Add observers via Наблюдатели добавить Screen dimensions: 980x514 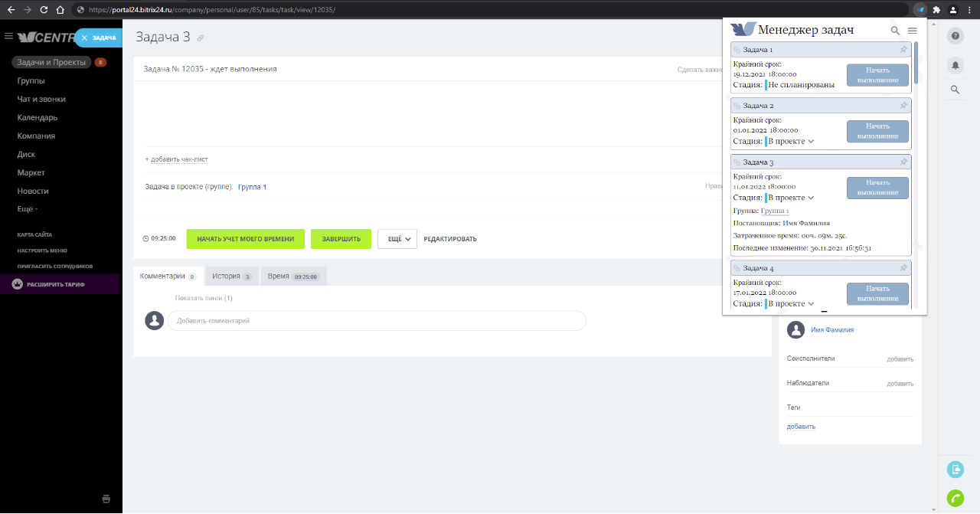(x=900, y=383)
